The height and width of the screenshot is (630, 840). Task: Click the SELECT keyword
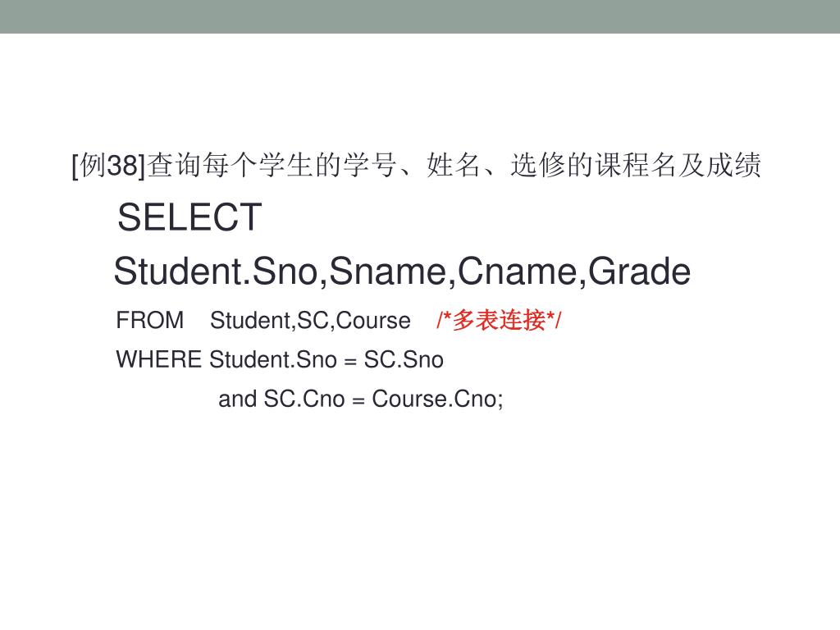pyautogui.click(x=189, y=217)
